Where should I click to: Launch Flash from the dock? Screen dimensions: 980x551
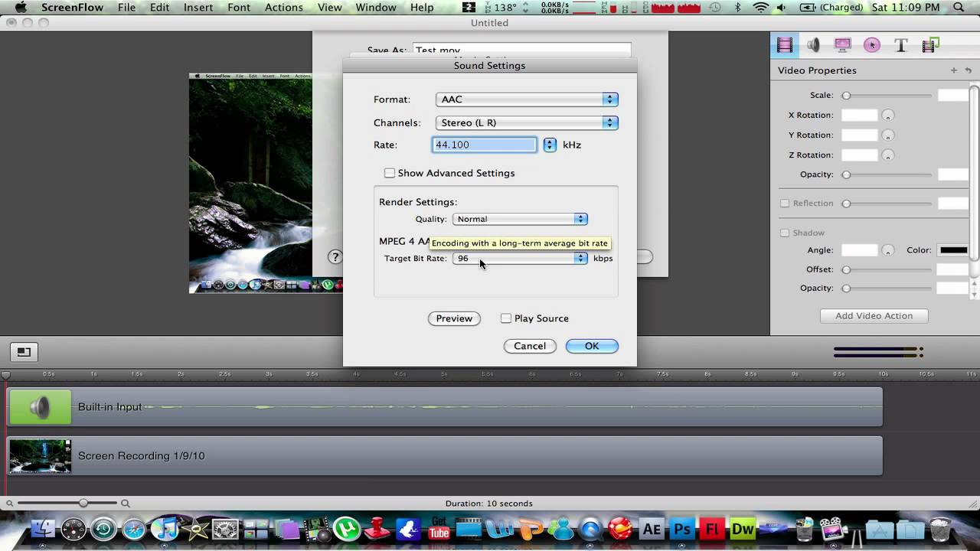point(712,529)
